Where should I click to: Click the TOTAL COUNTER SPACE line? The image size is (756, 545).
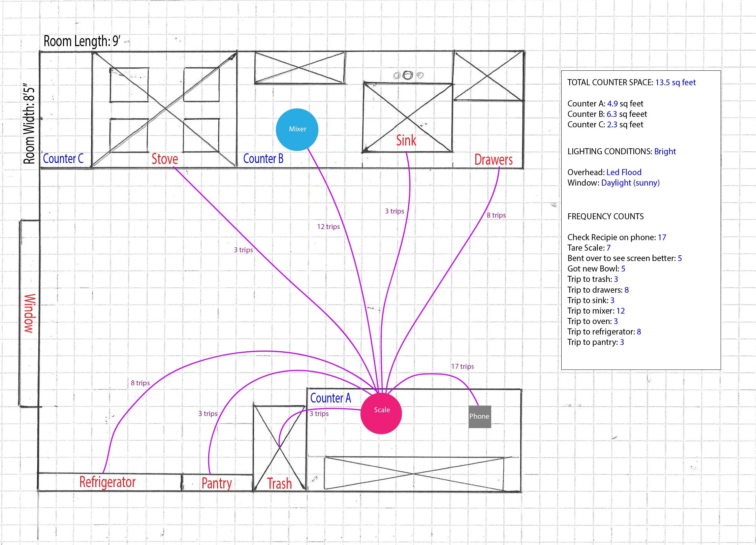631,83
